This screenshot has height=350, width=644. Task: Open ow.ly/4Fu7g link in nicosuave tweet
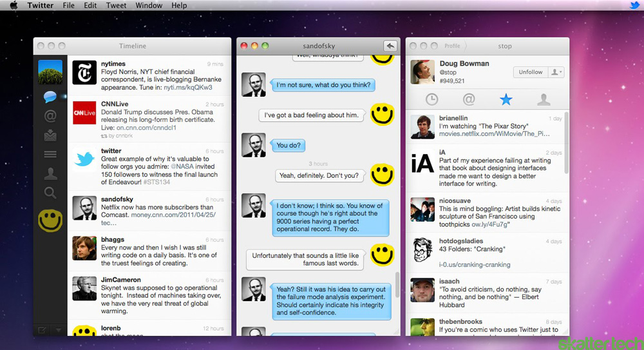(x=490, y=224)
